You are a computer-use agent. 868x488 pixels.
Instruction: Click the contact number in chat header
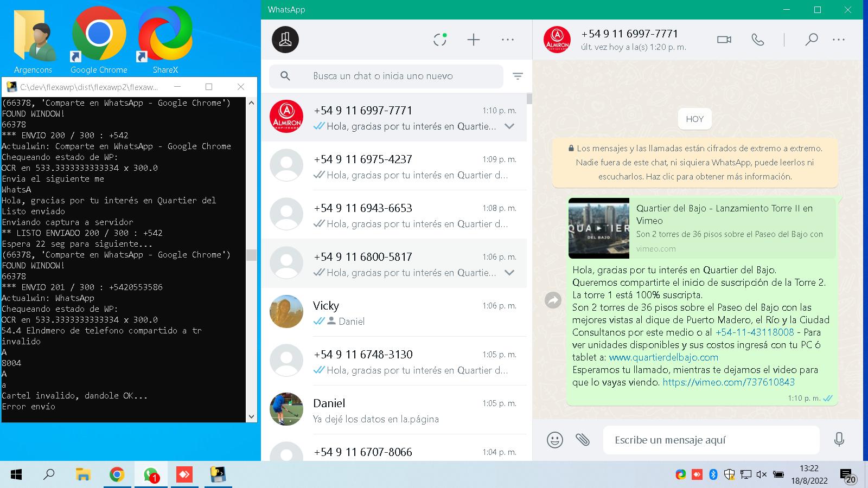click(x=629, y=34)
